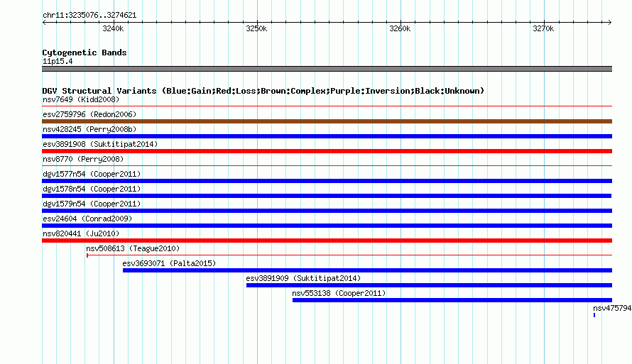
Task: Select the red esv3891908 loss bar
Action: tap(327, 151)
